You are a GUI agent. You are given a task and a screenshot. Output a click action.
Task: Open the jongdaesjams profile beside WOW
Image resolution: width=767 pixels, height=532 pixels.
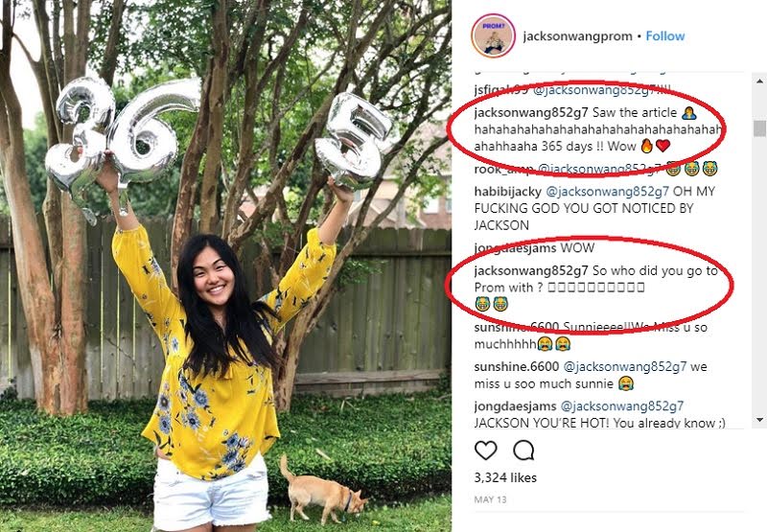(515, 248)
